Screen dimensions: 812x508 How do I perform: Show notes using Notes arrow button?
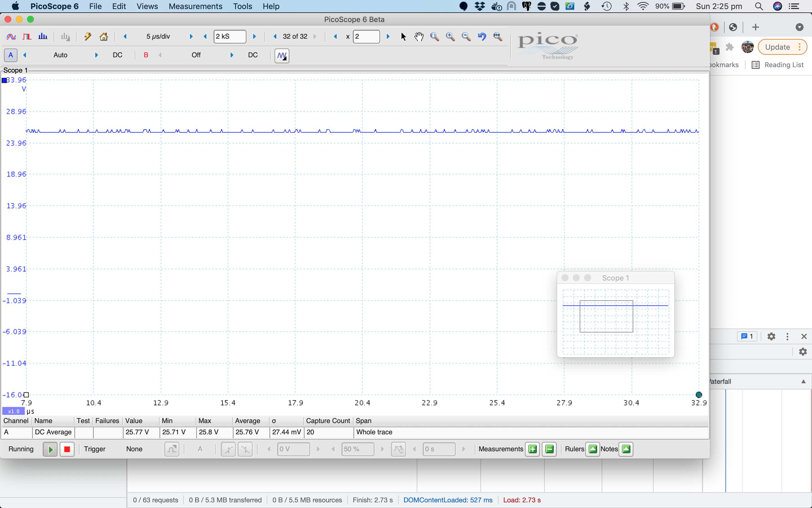click(x=626, y=449)
